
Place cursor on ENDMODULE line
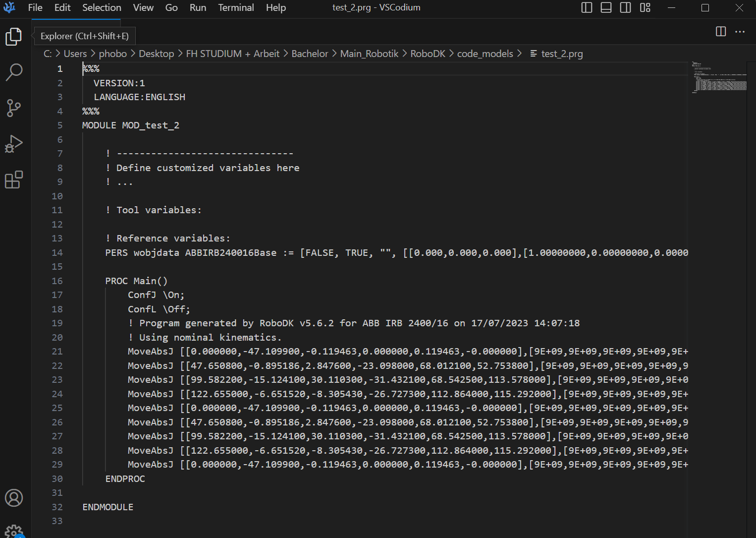point(108,507)
